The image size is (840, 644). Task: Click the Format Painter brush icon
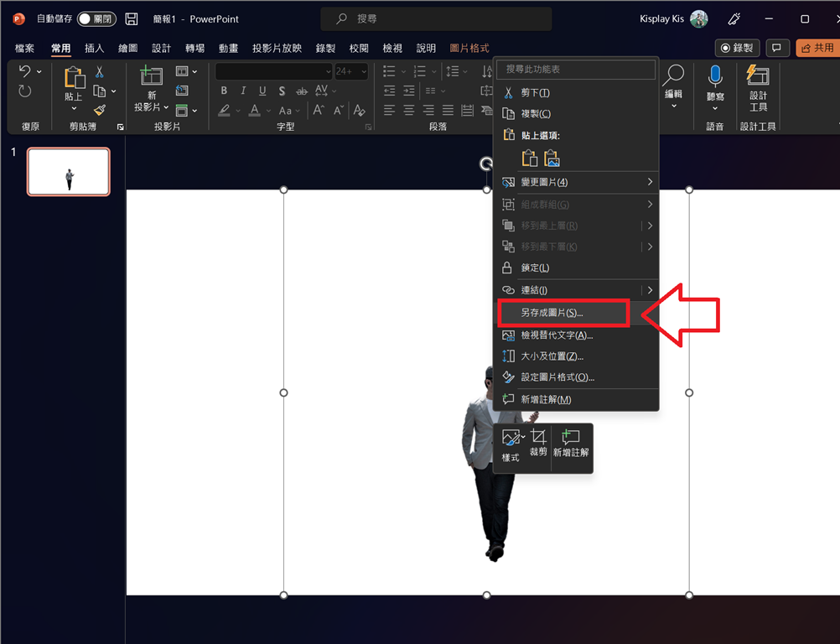(x=100, y=111)
